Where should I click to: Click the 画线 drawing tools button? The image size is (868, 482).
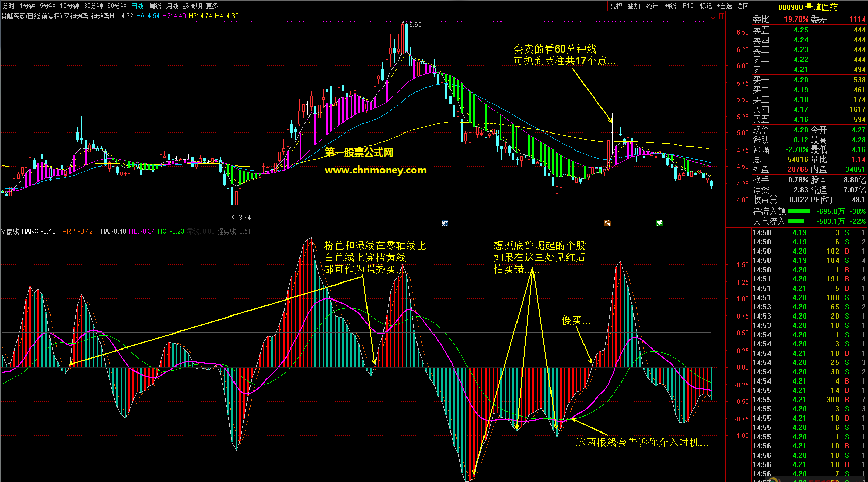point(670,6)
